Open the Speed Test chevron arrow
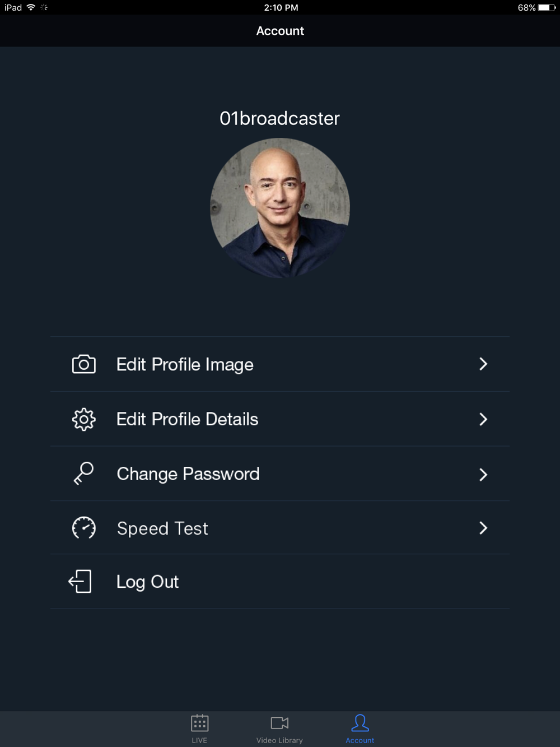This screenshot has width=560, height=747. pyautogui.click(x=483, y=528)
